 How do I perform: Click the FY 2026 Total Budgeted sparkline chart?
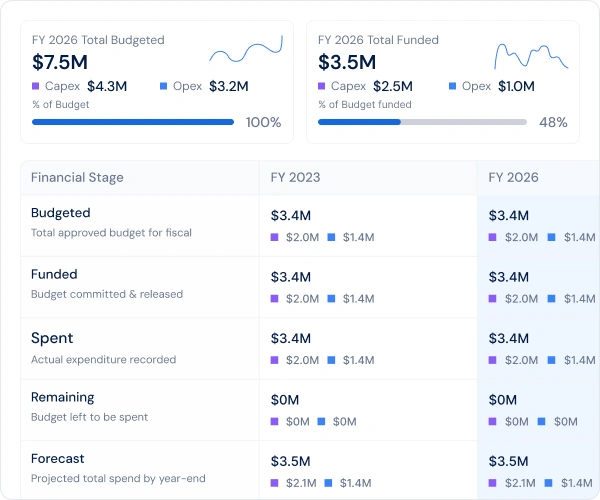(246, 49)
